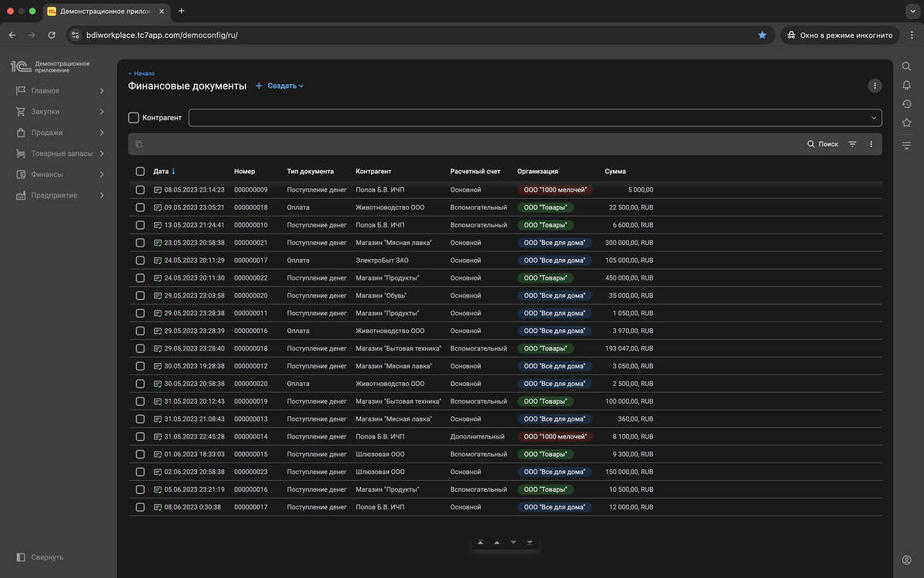Open the form's three-dot menu near the title
The image size is (924, 578).
point(874,86)
